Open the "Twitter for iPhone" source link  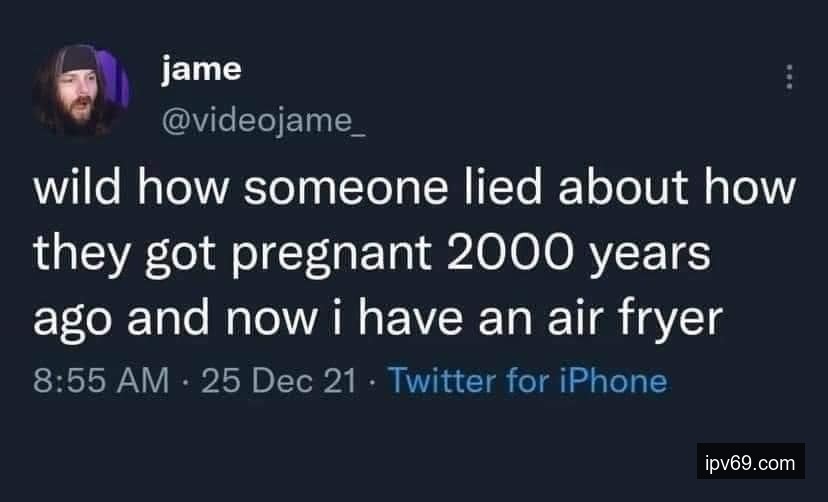pos(526,381)
